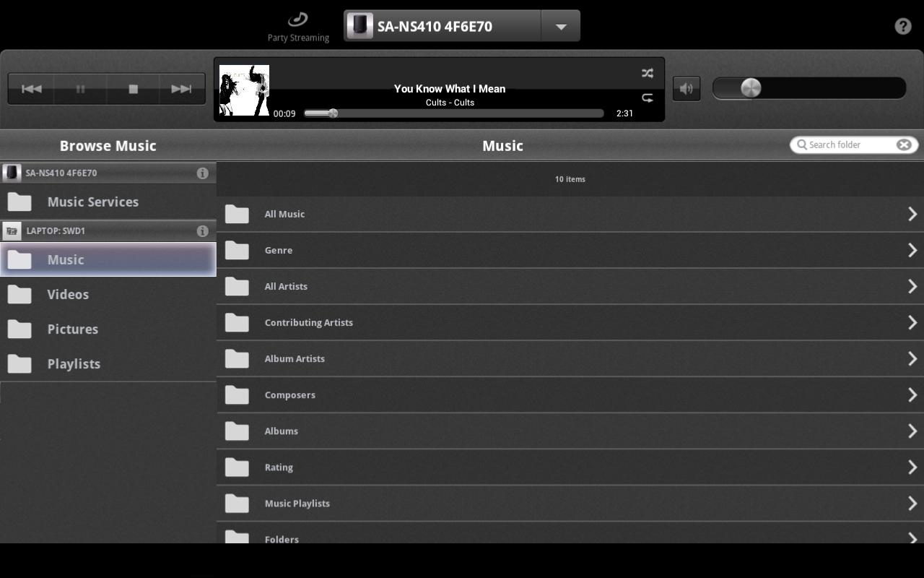Screen dimensions: 924x578
Task: Toggle repeat mode
Action: 647,98
